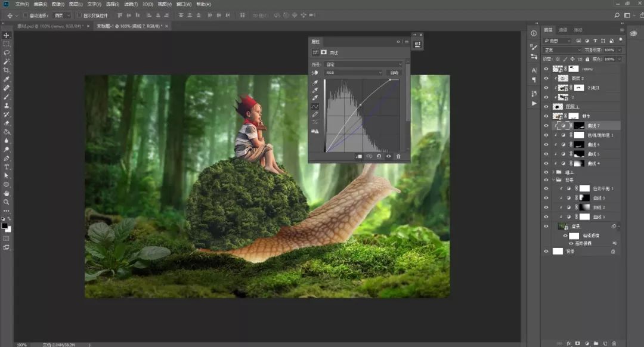This screenshot has width=644, height=347.
Task: Open the 窗口(W) menu
Action: pos(184,4)
